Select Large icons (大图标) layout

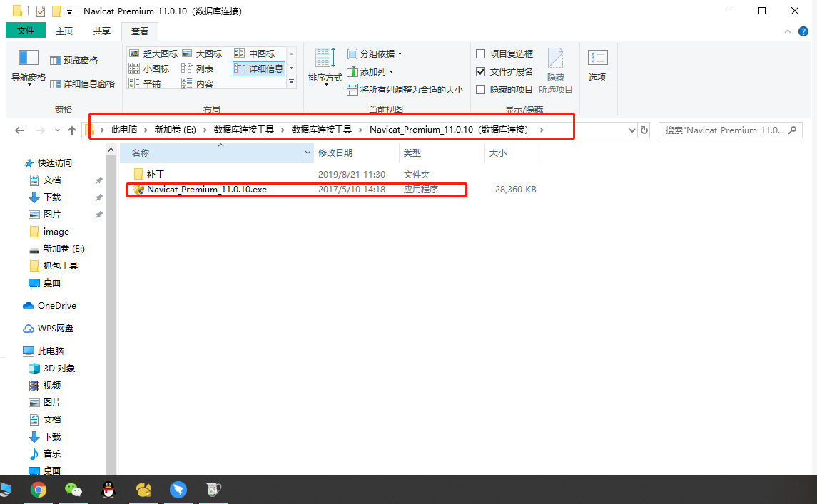click(202, 53)
